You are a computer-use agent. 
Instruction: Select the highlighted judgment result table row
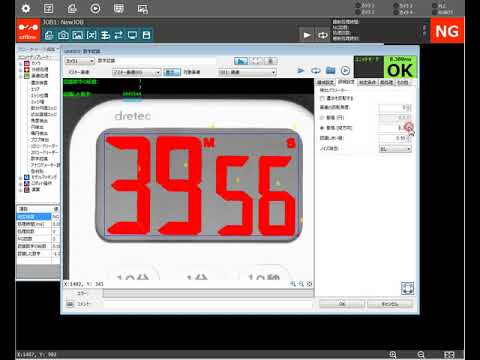click(x=38, y=217)
